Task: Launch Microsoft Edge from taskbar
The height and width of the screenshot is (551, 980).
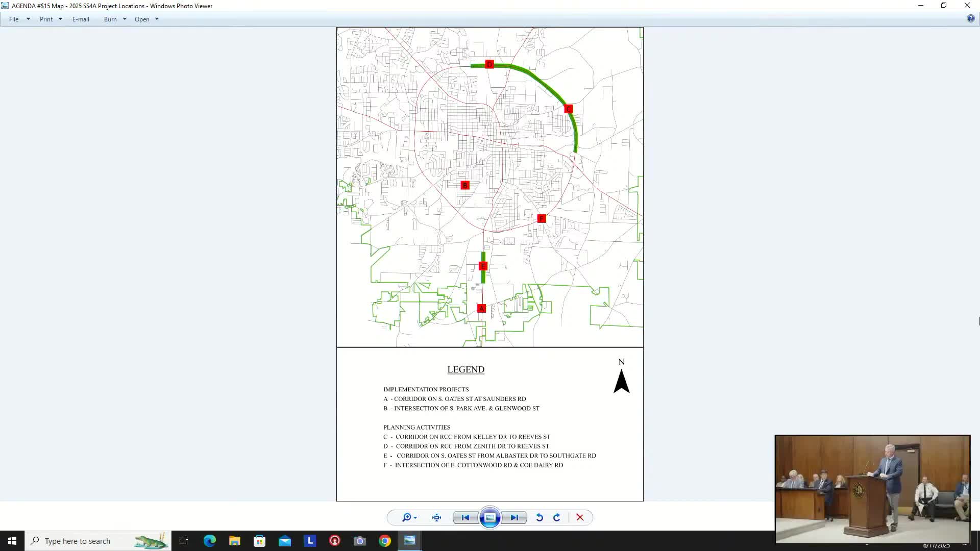Action: [x=210, y=541]
